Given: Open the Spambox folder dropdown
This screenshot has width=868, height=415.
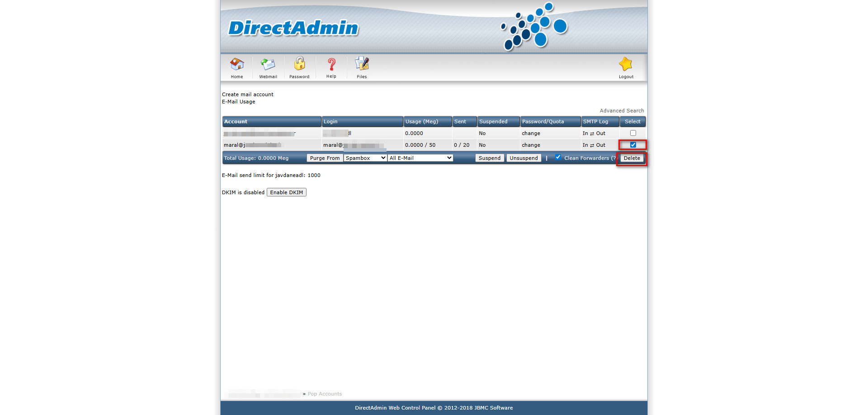Looking at the screenshot, I should 365,158.
